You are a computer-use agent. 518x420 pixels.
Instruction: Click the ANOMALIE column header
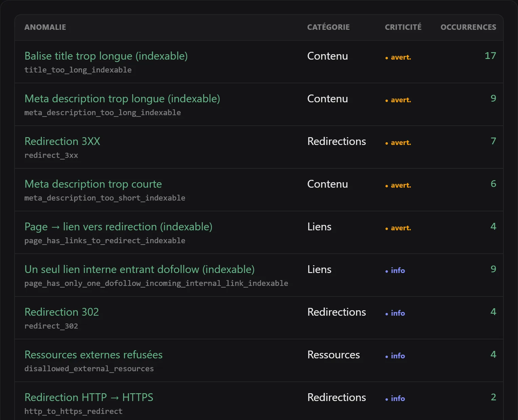point(45,27)
